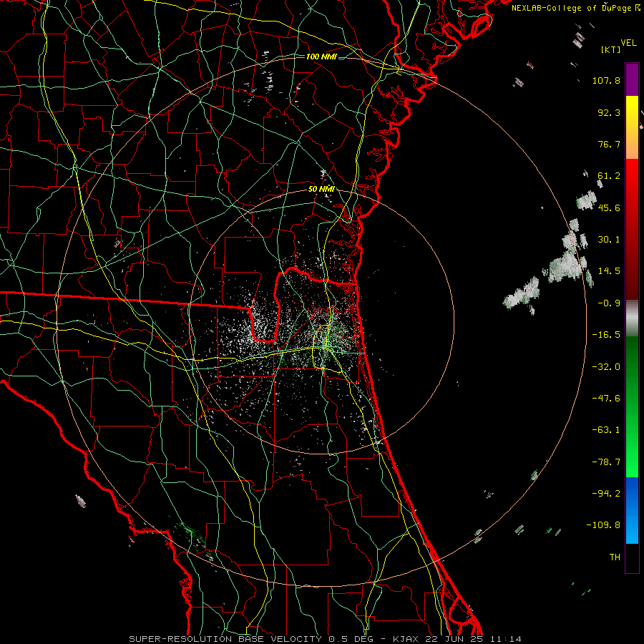Viewport: 644px width, 644px height.
Task: Click the '50 NMI' range ring label
Action: click(321, 190)
